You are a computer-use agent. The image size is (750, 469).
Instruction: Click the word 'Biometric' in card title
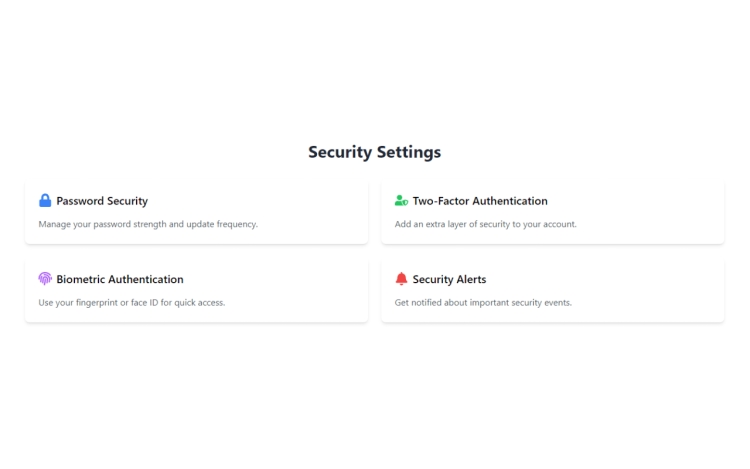[x=81, y=279]
